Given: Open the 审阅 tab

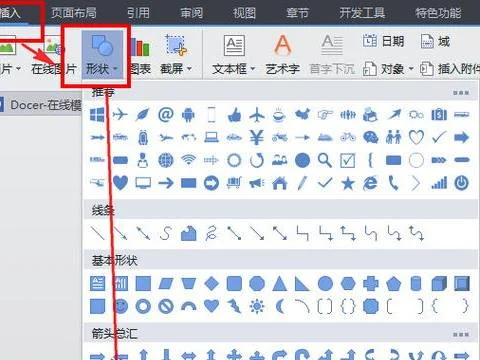Looking at the screenshot, I should [191, 13].
